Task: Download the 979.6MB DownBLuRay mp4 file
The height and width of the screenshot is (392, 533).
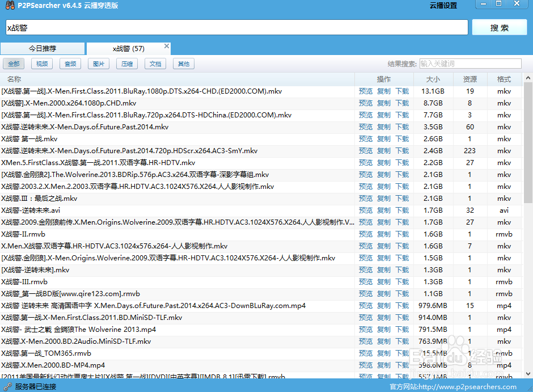Action: (x=402, y=305)
